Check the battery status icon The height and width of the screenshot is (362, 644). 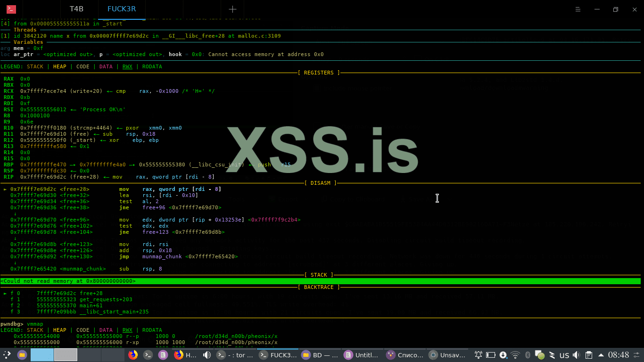[x=491, y=355]
